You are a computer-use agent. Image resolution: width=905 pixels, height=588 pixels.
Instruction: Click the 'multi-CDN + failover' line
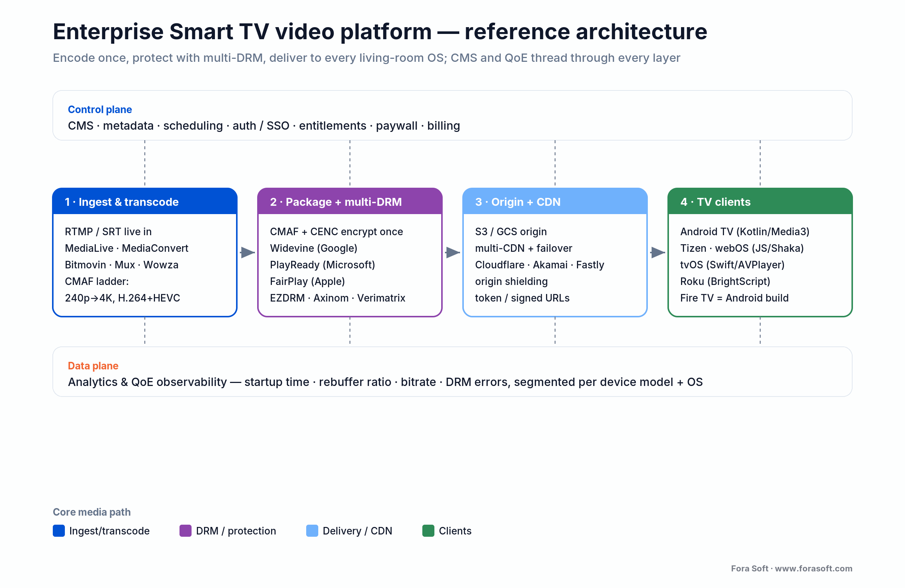coord(524,248)
